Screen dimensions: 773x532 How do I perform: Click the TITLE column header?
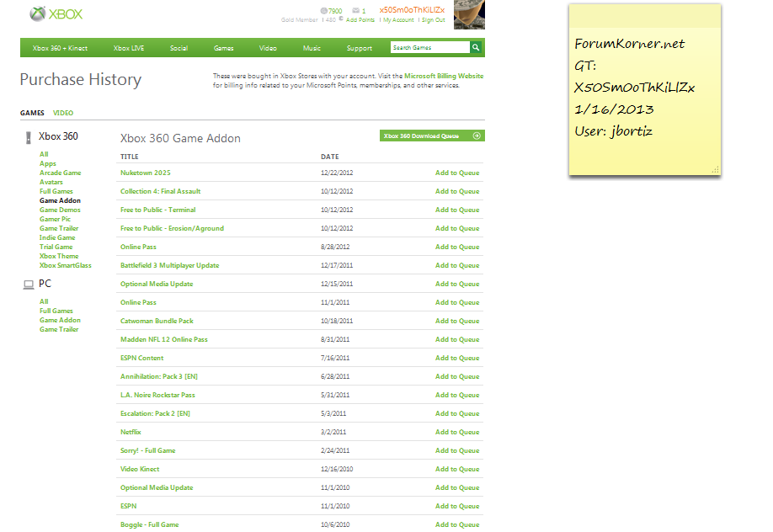point(129,157)
